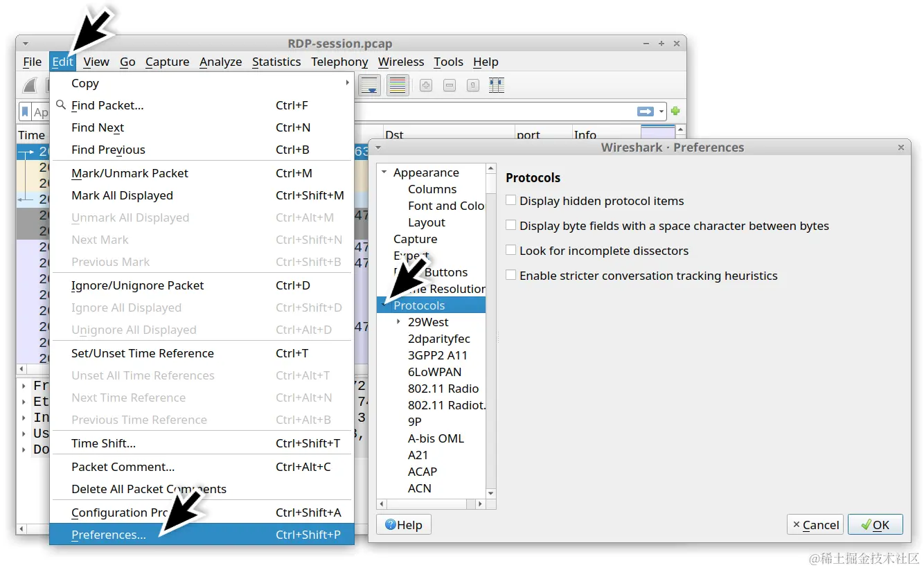Image resolution: width=924 pixels, height=570 pixels.
Task: Enable Display hidden protocol items
Action: [511, 200]
